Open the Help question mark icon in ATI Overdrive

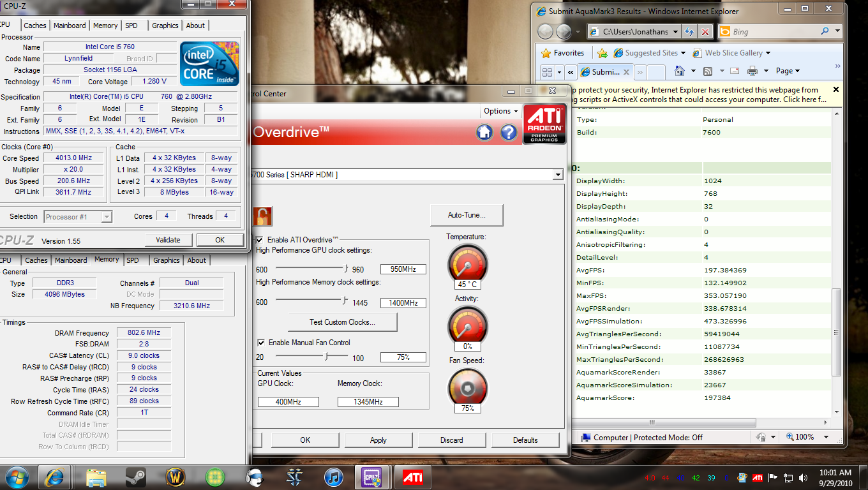click(509, 133)
